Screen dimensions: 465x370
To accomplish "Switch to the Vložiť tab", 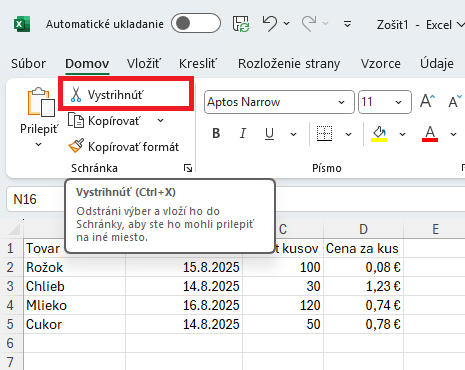I will (x=144, y=63).
